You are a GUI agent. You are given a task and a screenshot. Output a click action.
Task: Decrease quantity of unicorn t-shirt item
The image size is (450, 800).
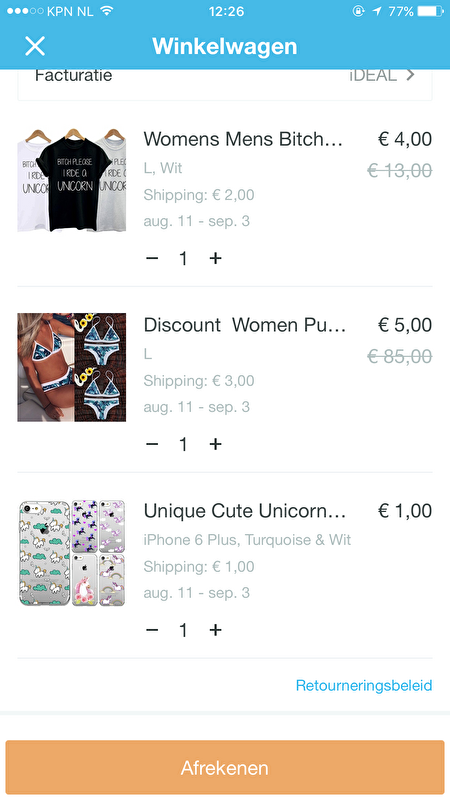[152, 258]
